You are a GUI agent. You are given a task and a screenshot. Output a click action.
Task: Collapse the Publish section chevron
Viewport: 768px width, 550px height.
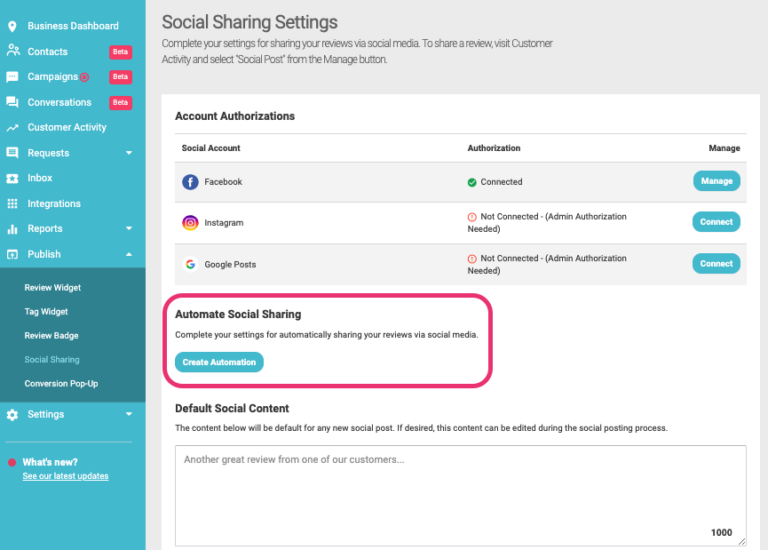pyautogui.click(x=129, y=254)
